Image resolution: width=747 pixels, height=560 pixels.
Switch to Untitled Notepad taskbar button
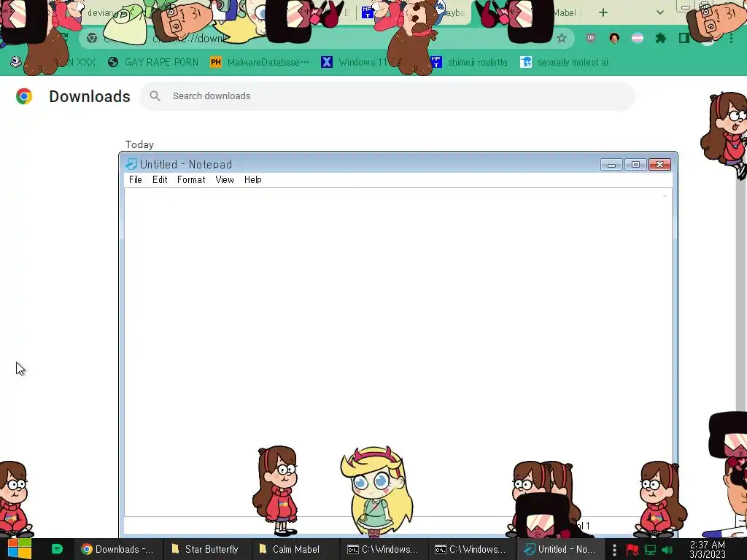[x=560, y=549]
